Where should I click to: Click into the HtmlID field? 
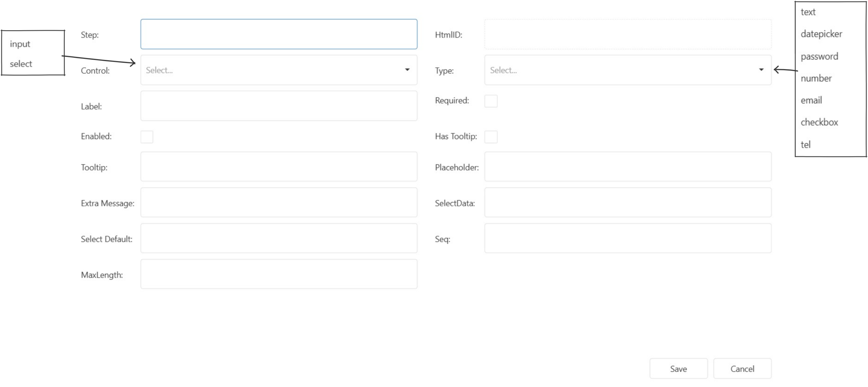coord(628,34)
